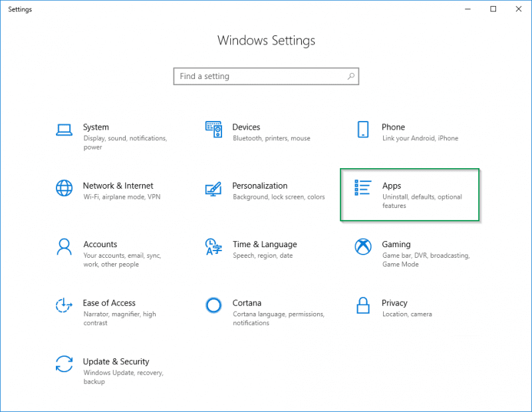The image size is (532, 412).
Task: Click the Time & Language icon
Action: [x=213, y=247]
